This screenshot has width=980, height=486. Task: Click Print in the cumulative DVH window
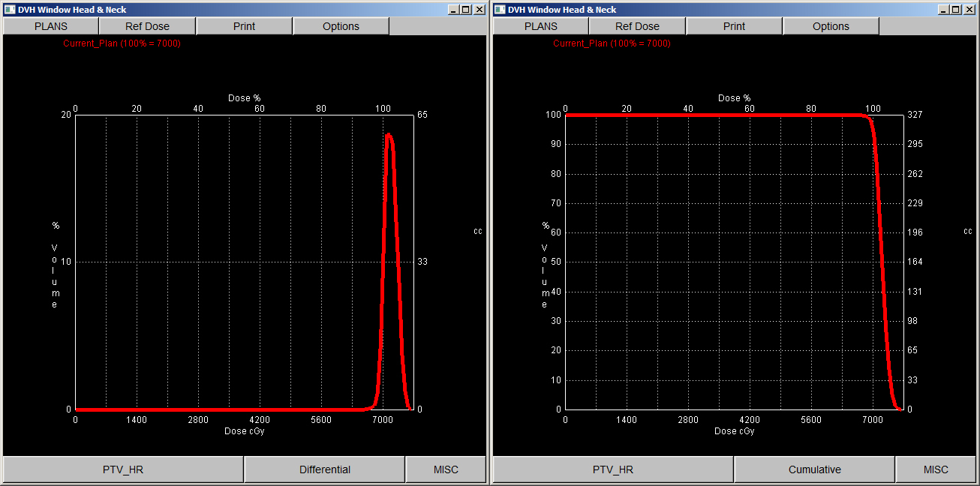click(x=734, y=25)
